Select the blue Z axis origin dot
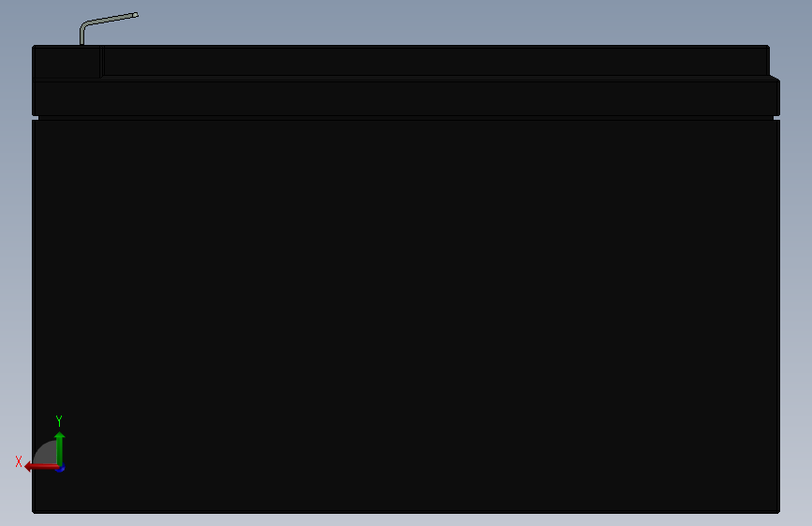Screen dimensions: 812x526 tap(61, 469)
